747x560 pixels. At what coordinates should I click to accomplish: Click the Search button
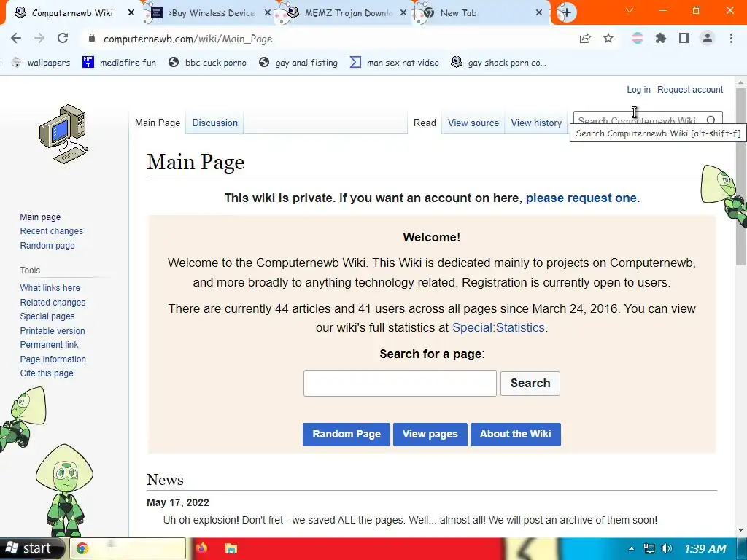[530, 384]
